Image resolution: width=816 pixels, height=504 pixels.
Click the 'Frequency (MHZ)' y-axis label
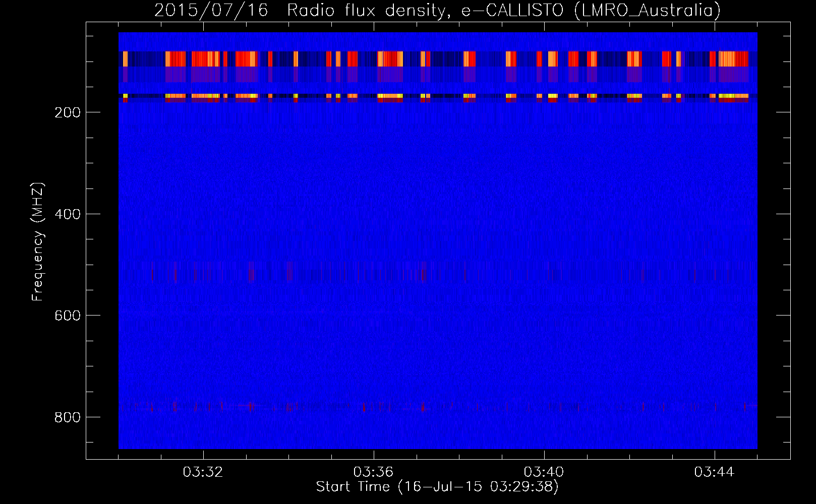point(38,241)
